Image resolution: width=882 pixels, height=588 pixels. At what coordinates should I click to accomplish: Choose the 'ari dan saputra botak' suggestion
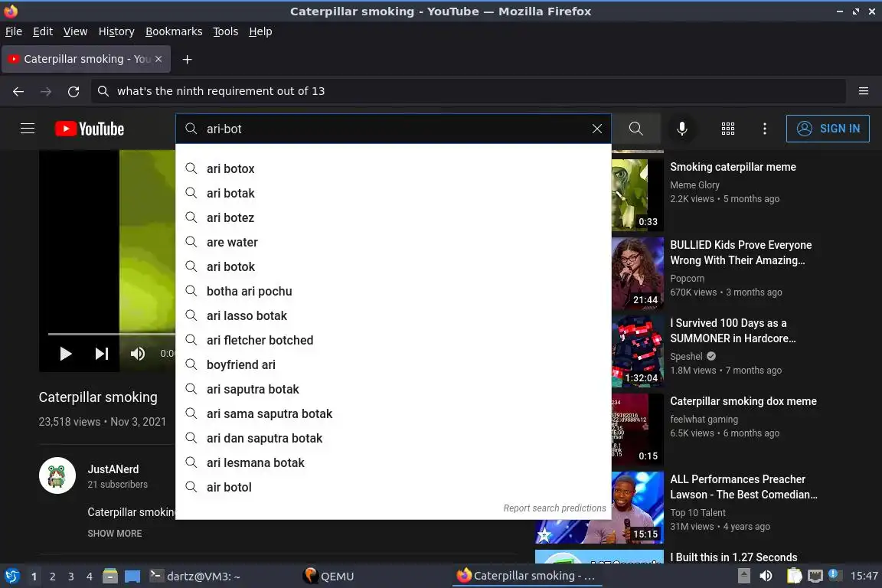pos(394,439)
